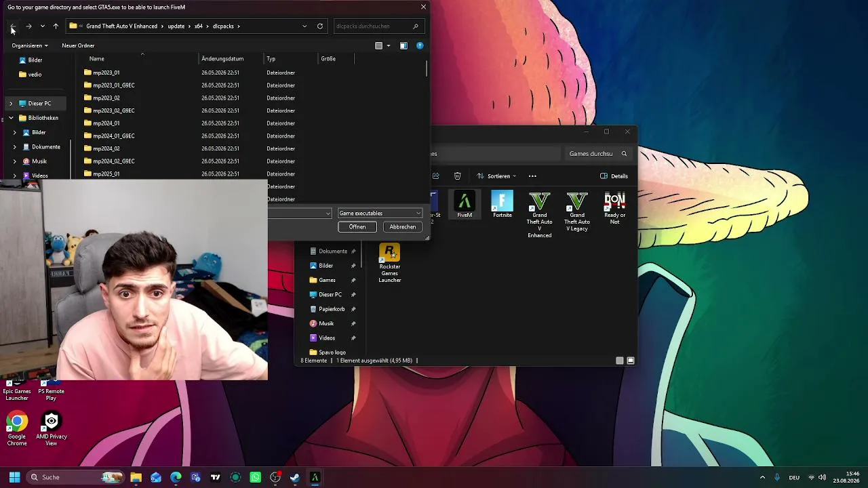The width and height of the screenshot is (868, 488).
Task: Open view options dropdown arrow
Action: coord(389,45)
